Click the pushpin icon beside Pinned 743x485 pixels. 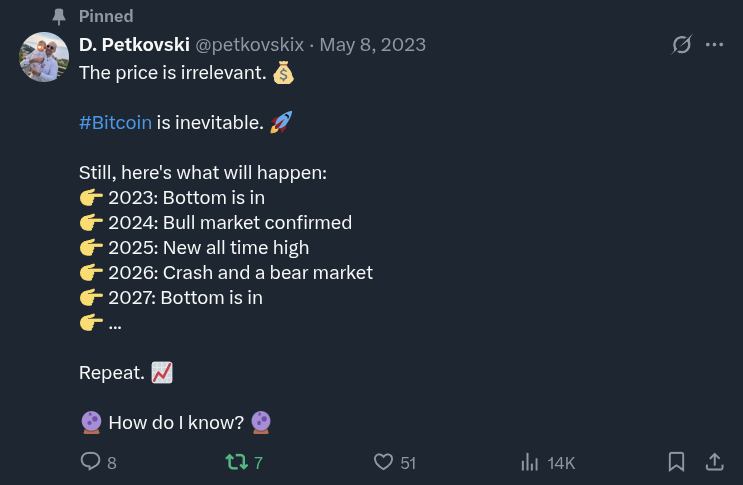59,17
